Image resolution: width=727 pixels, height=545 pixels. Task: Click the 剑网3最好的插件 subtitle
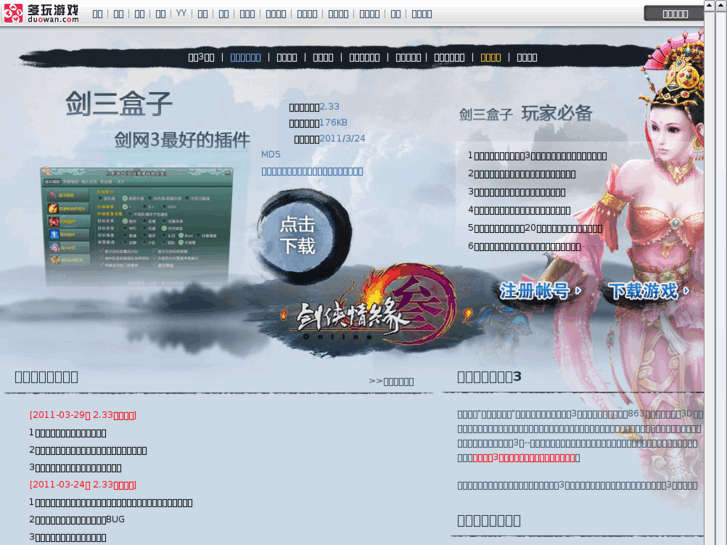point(182,140)
